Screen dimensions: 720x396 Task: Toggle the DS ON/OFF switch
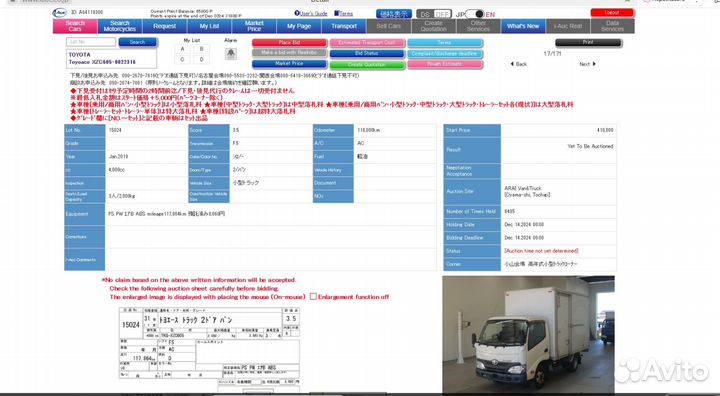pyautogui.click(x=434, y=14)
